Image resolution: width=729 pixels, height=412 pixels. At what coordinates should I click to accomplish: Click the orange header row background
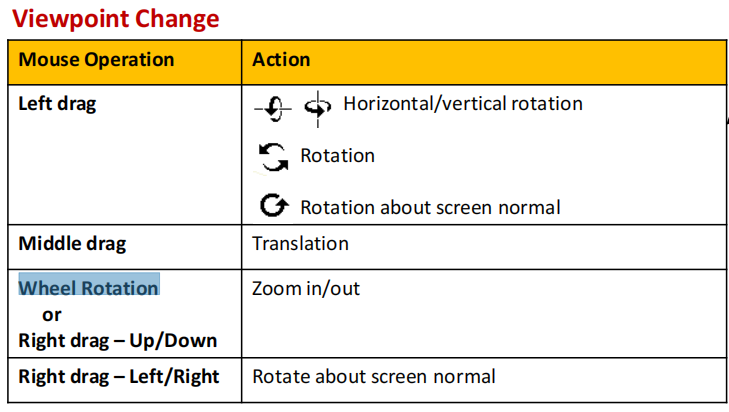(367, 62)
